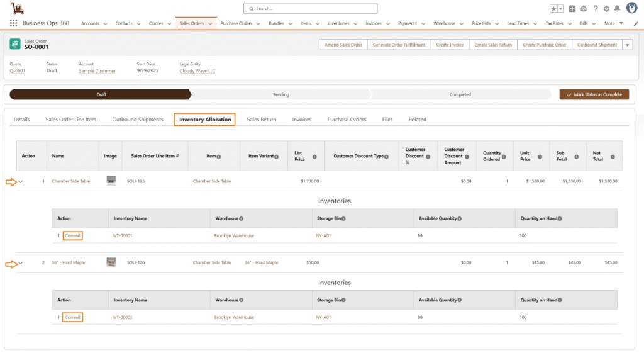644x353 pixels.
Task: Open the App Launcher grid icon
Action: click(13, 23)
